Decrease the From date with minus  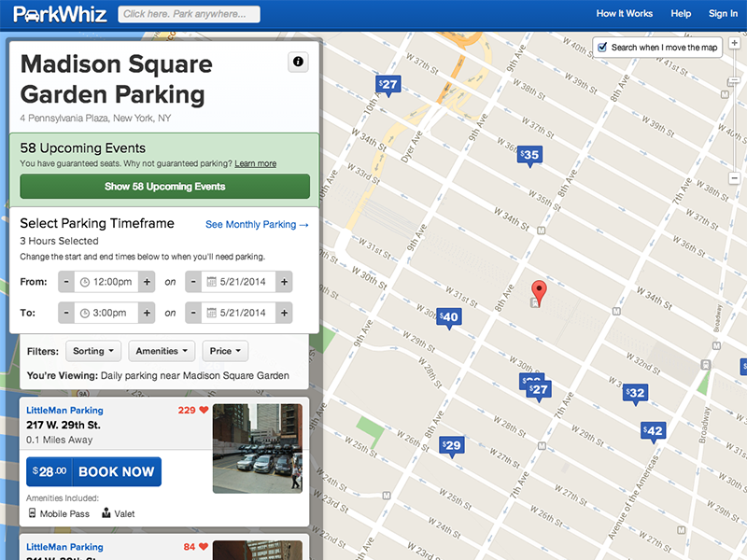click(x=193, y=282)
